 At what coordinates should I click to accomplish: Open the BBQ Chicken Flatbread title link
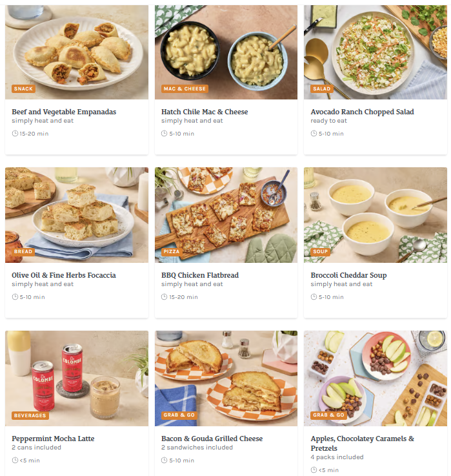click(x=200, y=275)
